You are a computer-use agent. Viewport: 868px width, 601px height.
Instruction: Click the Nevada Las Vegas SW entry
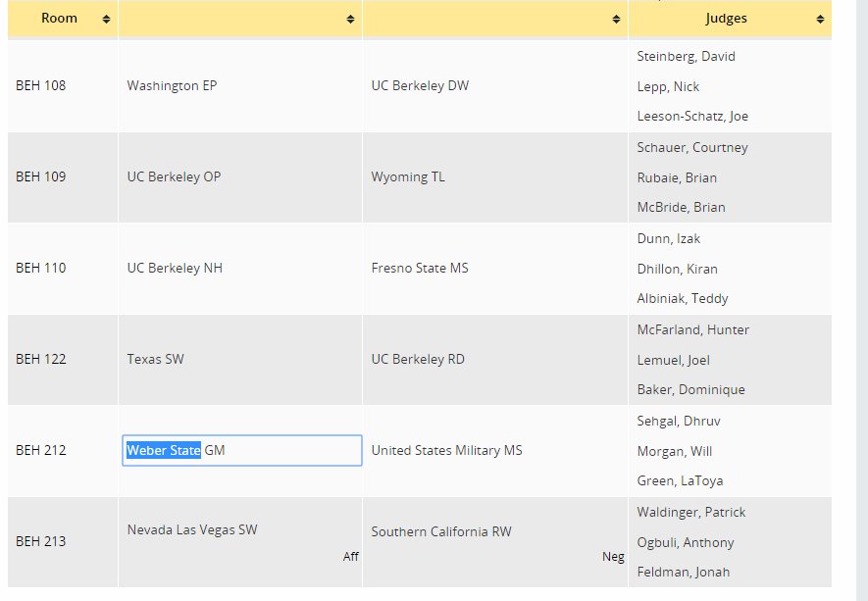point(192,529)
